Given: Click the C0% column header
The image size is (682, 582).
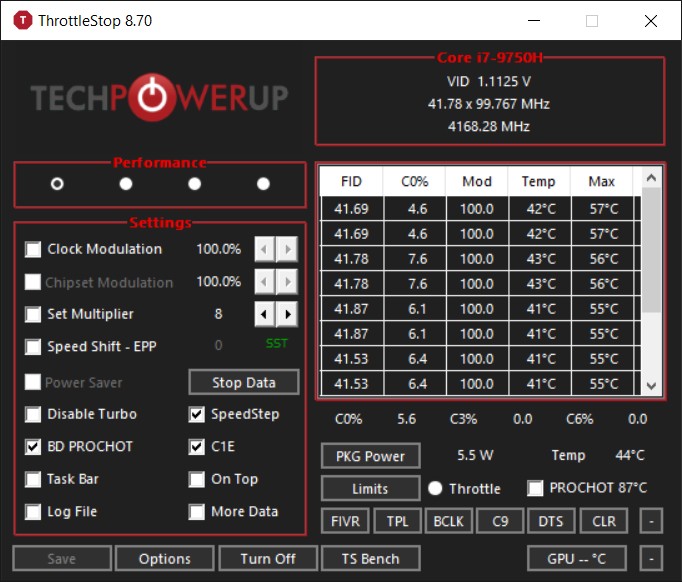Looking at the screenshot, I should (x=414, y=181).
